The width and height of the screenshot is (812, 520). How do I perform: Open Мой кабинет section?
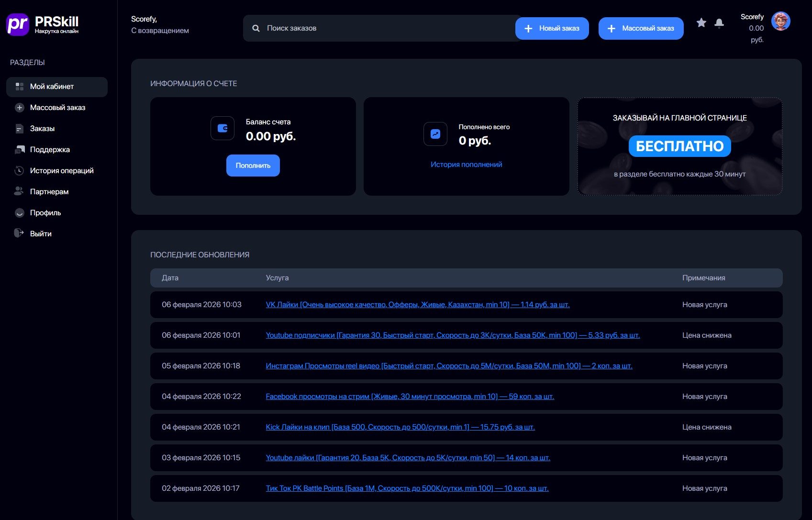pos(52,87)
